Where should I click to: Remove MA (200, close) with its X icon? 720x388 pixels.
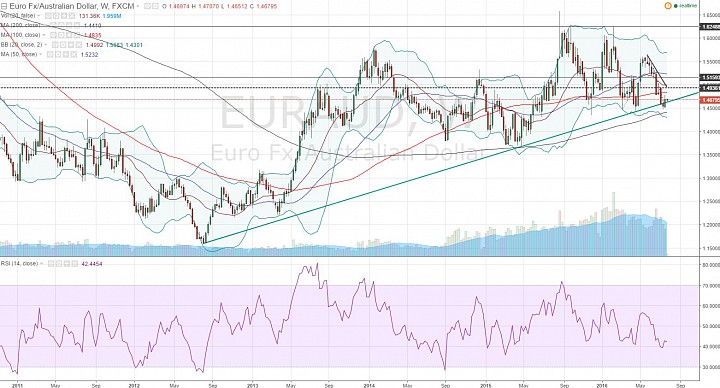pos(77,25)
